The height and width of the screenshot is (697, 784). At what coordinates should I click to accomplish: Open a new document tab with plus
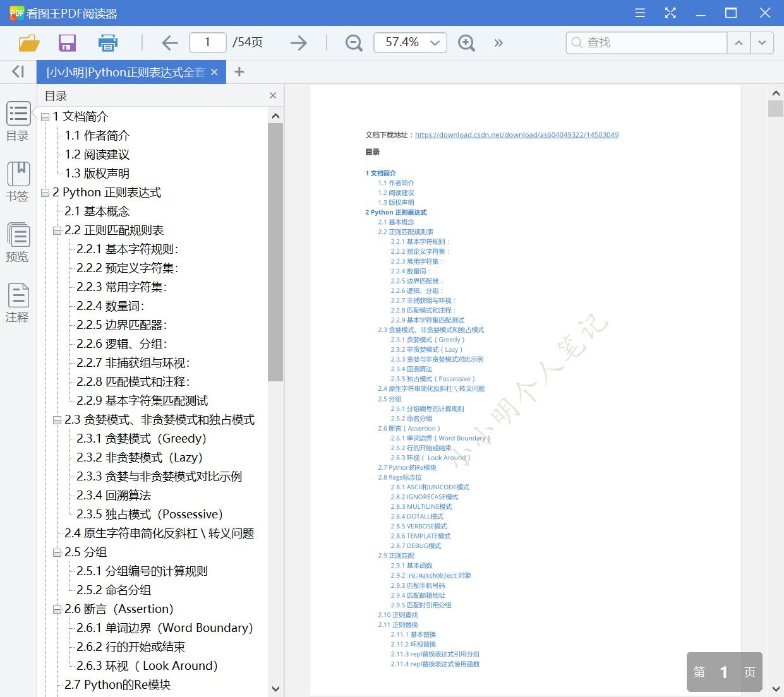239,71
